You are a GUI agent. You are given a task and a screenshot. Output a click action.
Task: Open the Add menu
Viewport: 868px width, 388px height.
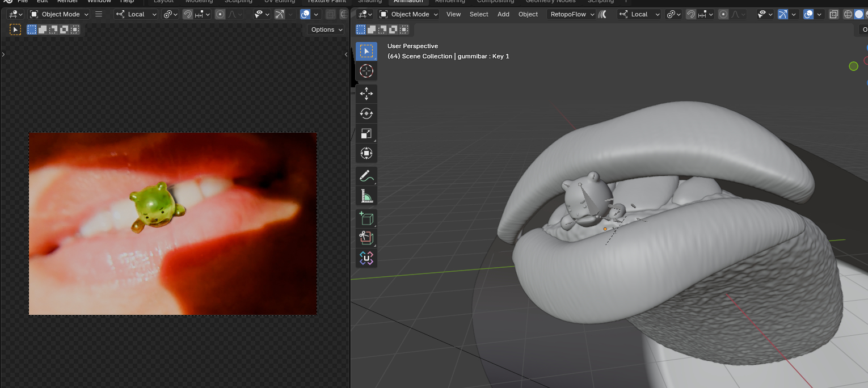(503, 14)
